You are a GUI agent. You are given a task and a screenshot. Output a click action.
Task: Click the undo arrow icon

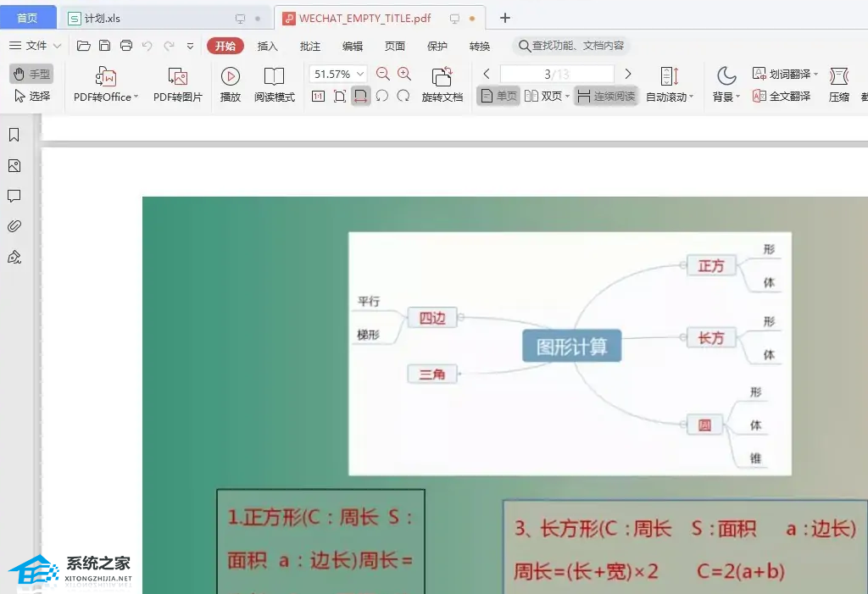coord(147,46)
